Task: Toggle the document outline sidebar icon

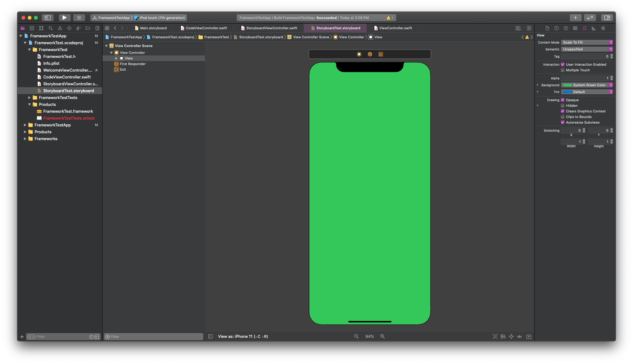Action: click(210, 336)
